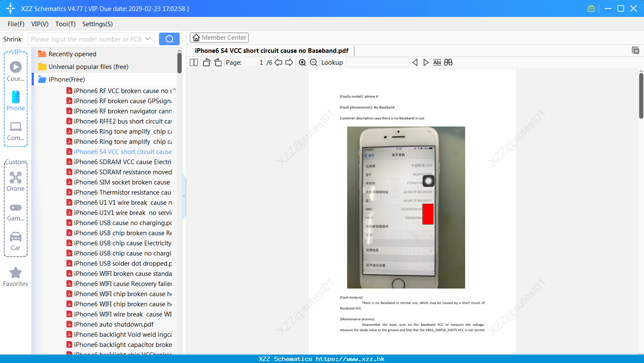Open iPhone6 Thermistor resistance file
This screenshot has width=644, height=363.
119,192
